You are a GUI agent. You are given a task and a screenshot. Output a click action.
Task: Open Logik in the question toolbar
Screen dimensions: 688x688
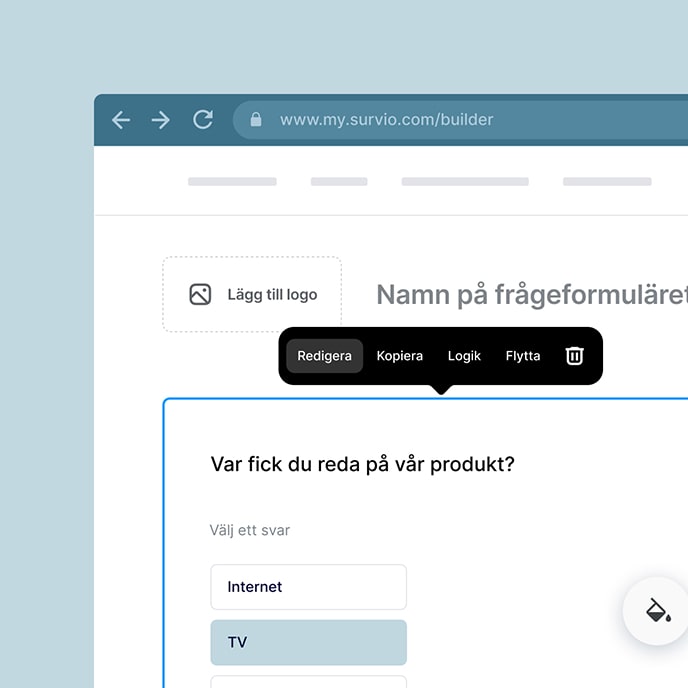click(464, 356)
